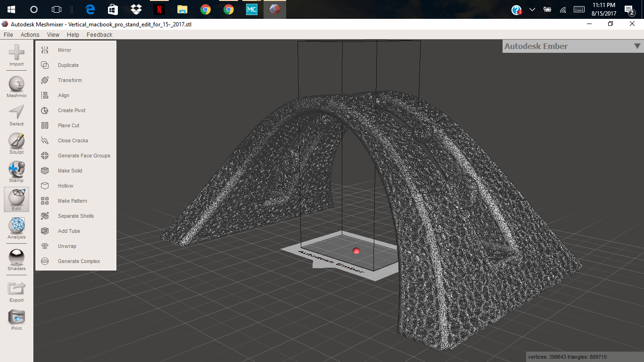Click the Unwrap icon
Screen dimensions: 644x362
coord(45,246)
